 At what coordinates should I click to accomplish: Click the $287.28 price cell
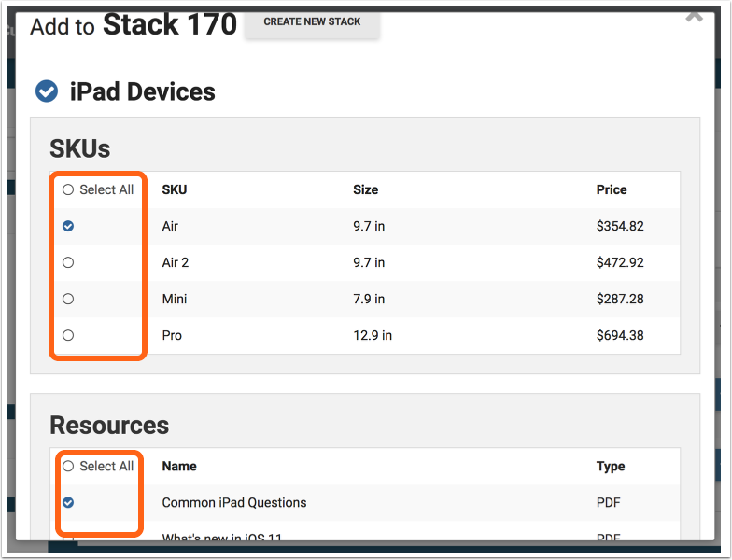point(620,299)
